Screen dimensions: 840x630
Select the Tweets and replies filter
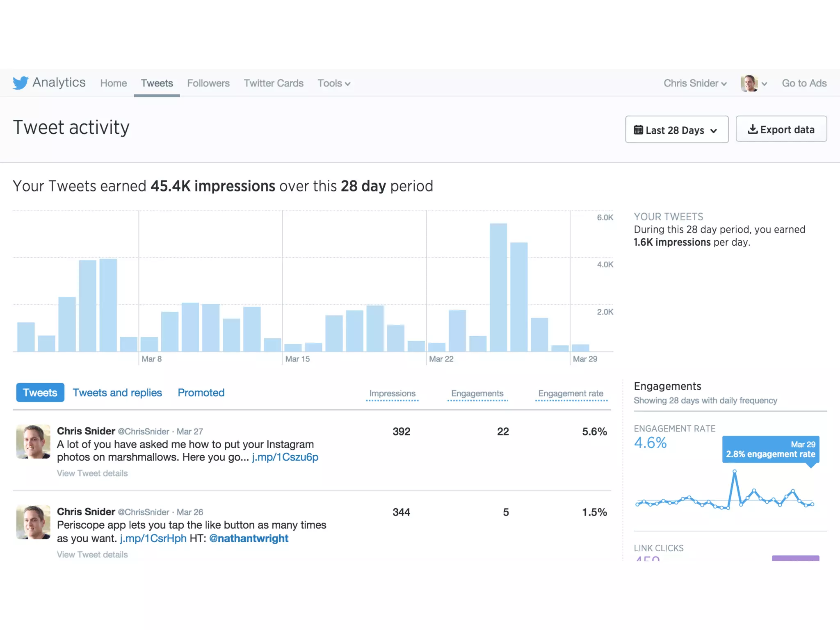click(x=117, y=393)
